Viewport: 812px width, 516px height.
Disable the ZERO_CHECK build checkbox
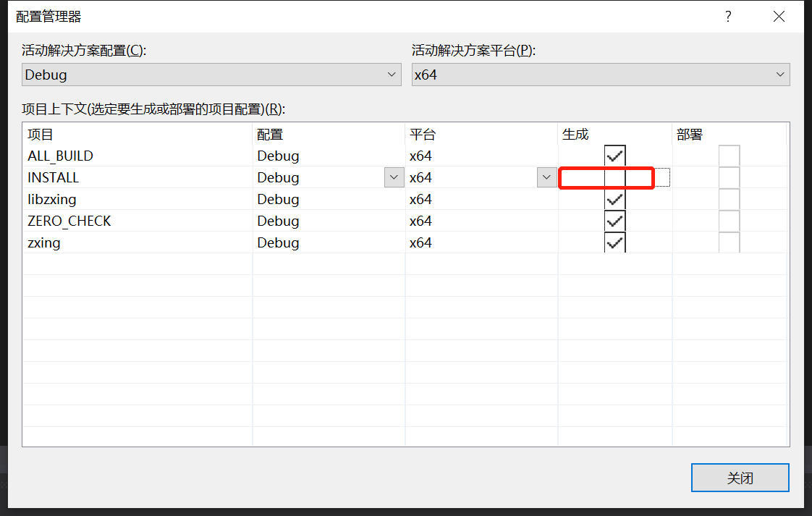click(x=614, y=221)
